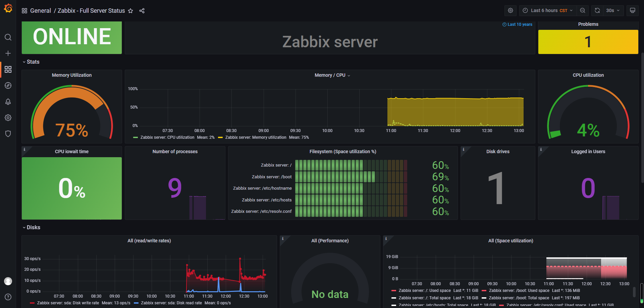Click the page vertical scrollbar
Screen dimensions: 644x308
(x=642, y=117)
